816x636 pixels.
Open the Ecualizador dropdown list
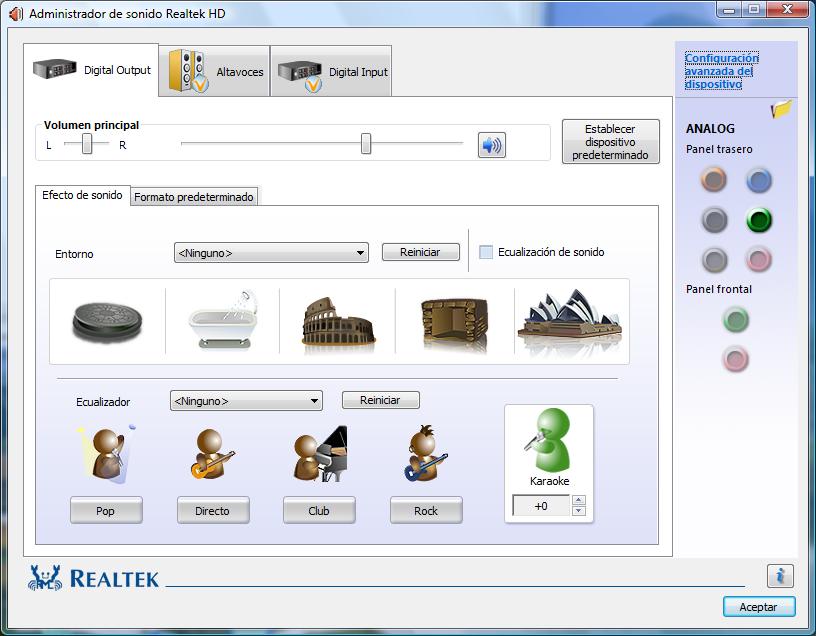(246, 401)
